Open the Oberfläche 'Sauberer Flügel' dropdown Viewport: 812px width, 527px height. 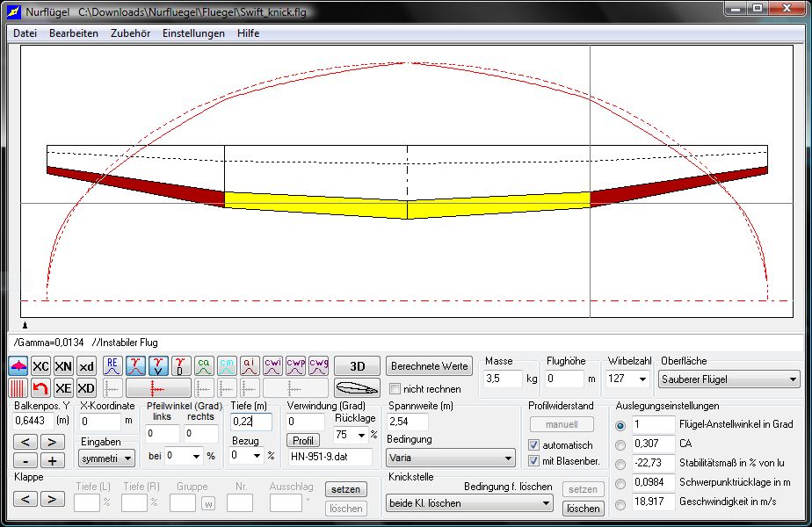(729, 379)
